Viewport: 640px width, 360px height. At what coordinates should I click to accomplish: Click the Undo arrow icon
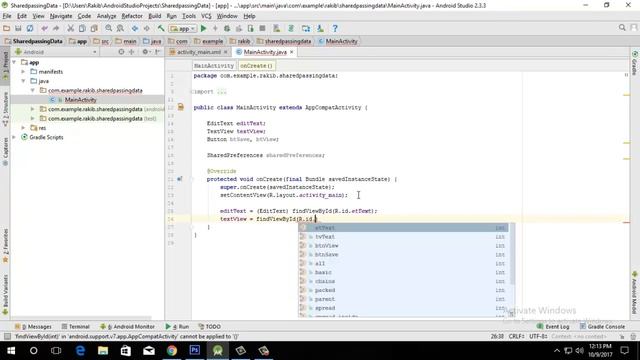tap(44, 28)
